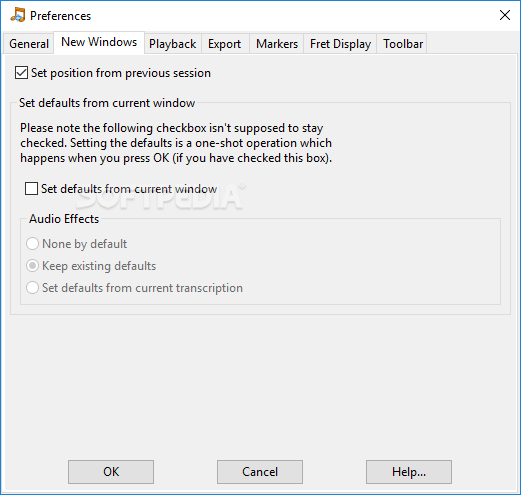The width and height of the screenshot is (521, 495).
Task: Select Set defaults from current transcription
Action: click(x=32, y=288)
